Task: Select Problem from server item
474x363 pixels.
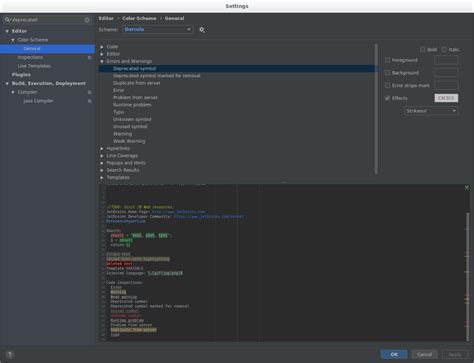Action: (x=135, y=98)
